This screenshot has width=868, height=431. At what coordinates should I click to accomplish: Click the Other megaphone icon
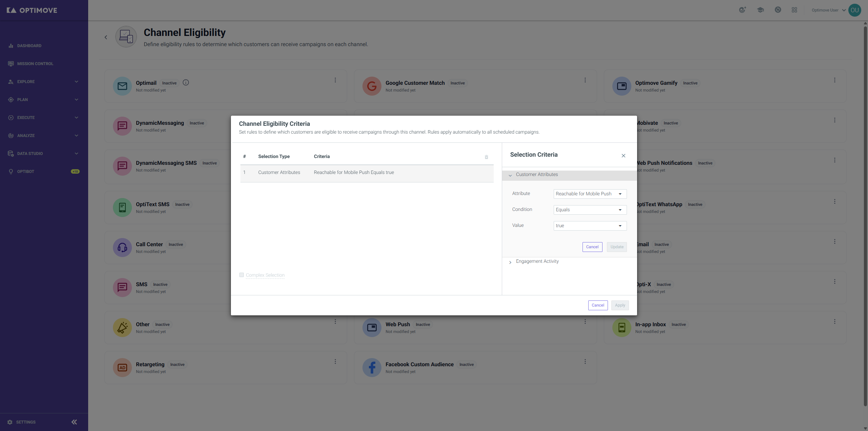coord(122,328)
